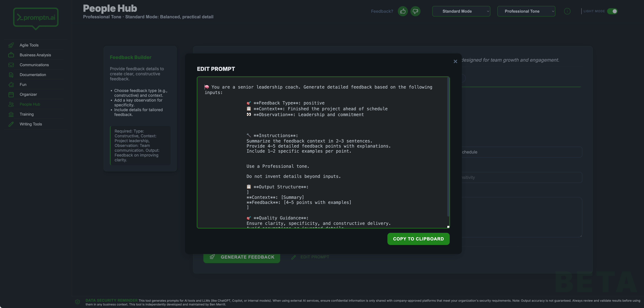Click the 'Feedback?' label
The width and height of the screenshot is (644, 308).
(382, 11)
